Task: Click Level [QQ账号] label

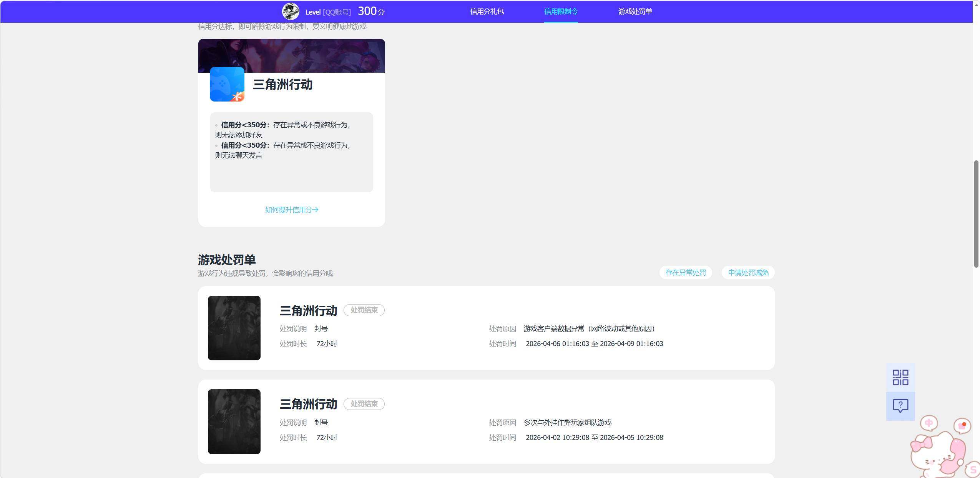Action: point(328,12)
